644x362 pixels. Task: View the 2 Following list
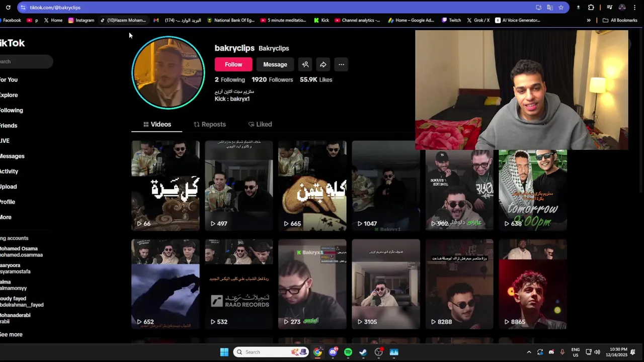pos(230,79)
